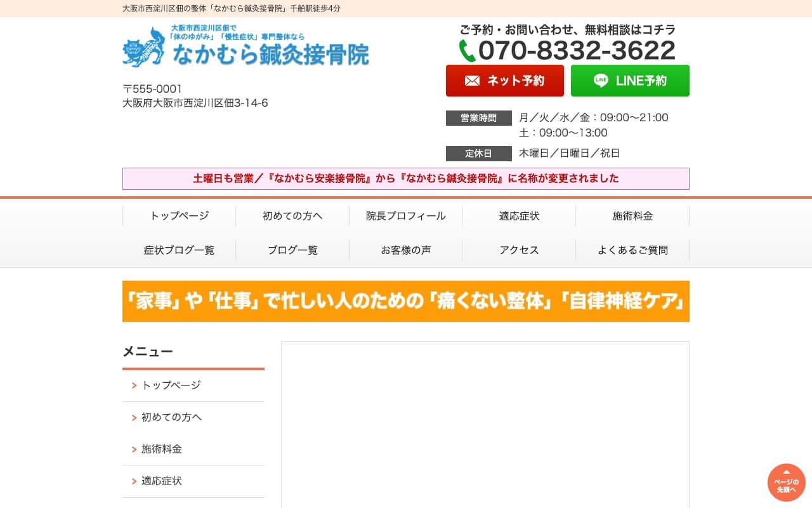812x508 pixels.
Task: Click the LINE speech bubble icon
Action: click(599, 81)
